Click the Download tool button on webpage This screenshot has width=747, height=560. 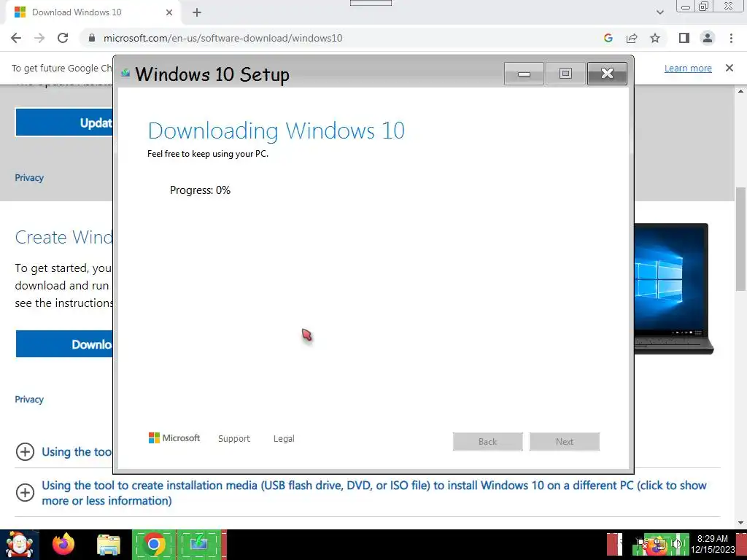tap(64, 344)
